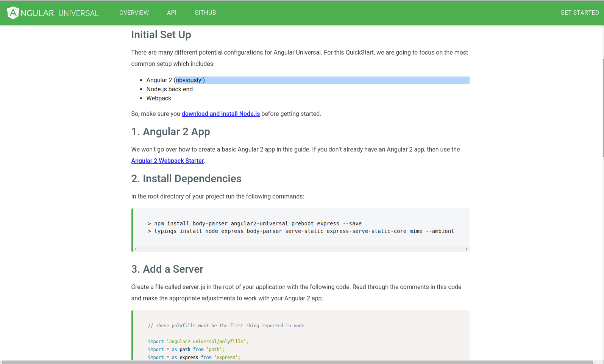This screenshot has width=604, height=364.
Task: Click the '3. Add a Server' heading
Action: [x=167, y=269]
